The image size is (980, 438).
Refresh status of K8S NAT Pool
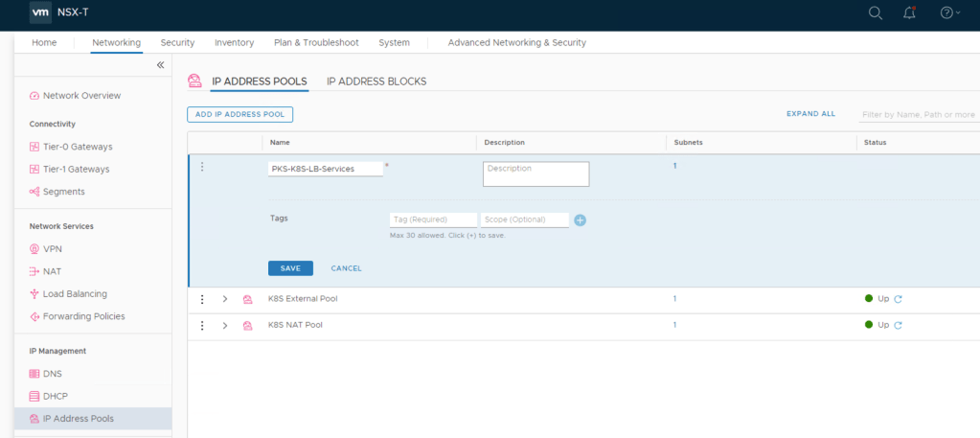899,325
